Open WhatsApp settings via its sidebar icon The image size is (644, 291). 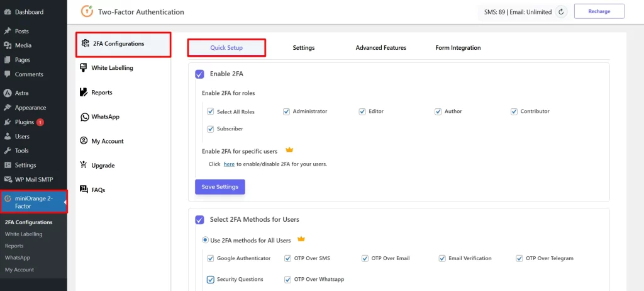click(x=85, y=117)
